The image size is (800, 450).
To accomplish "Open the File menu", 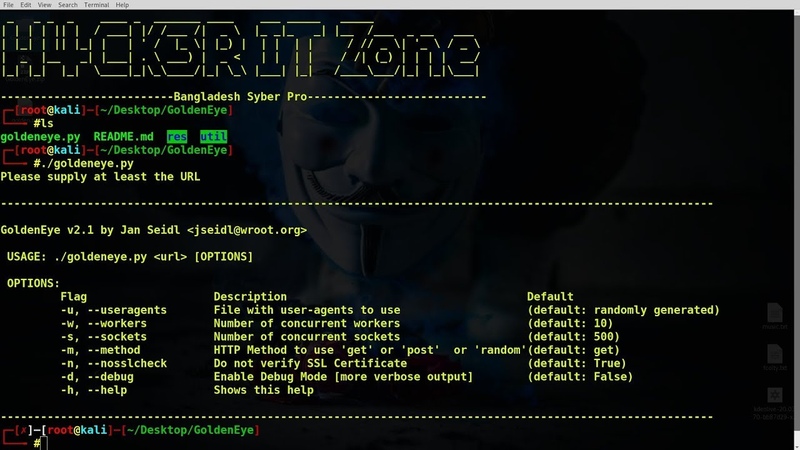I will (x=8, y=5).
